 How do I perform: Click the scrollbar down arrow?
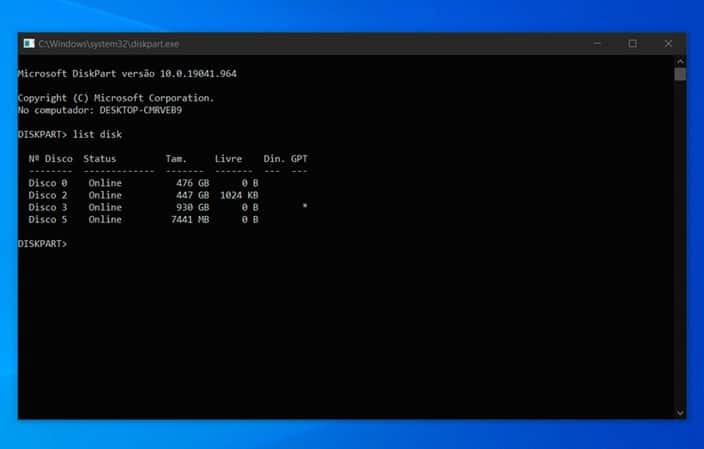pyautogui.click(x=680, y=413)
